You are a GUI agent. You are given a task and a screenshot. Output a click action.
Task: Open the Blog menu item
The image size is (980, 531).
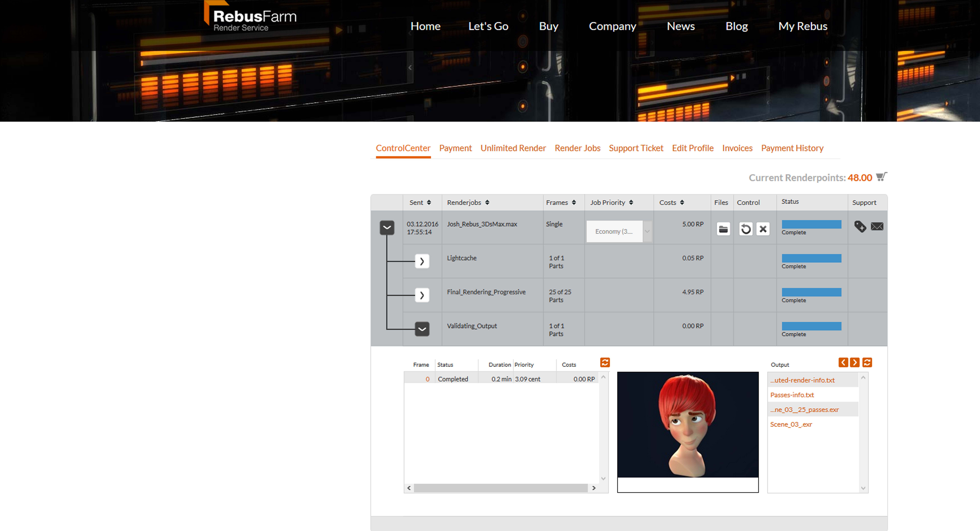tap(736, 26)
